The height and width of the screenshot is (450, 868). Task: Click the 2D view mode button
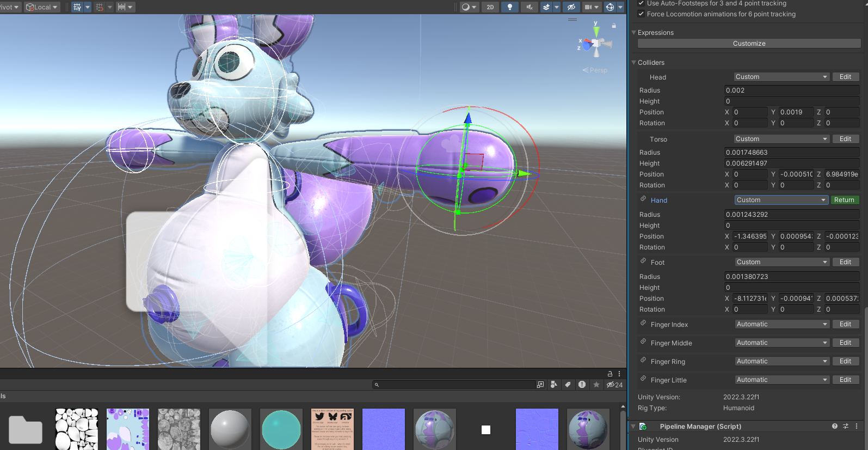pos(490,7)
